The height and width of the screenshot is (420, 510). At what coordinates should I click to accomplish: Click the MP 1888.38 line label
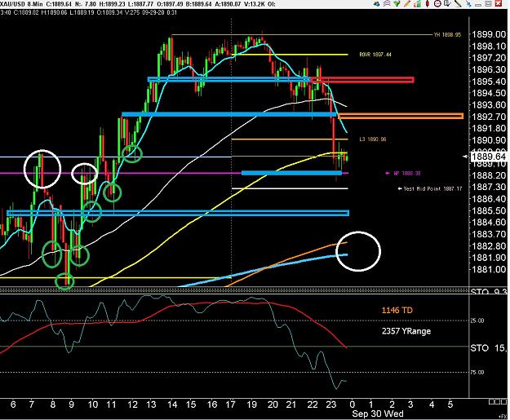click(x=406, y=173)
